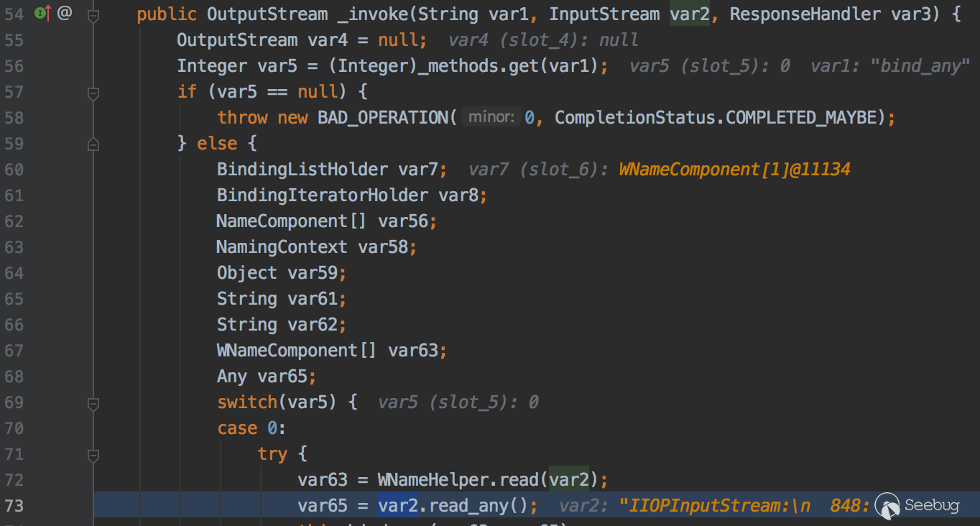Click 'var65' assignment on line 73
Screen dimensions: 980x526
[323, 505]
